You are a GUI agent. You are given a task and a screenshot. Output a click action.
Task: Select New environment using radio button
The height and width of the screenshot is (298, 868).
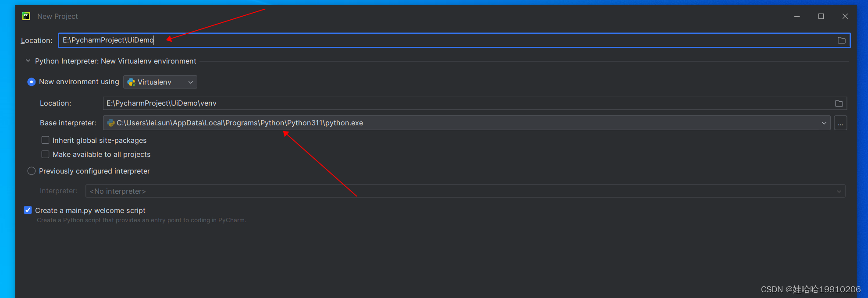pyautogui.click(x=32, y=82)
